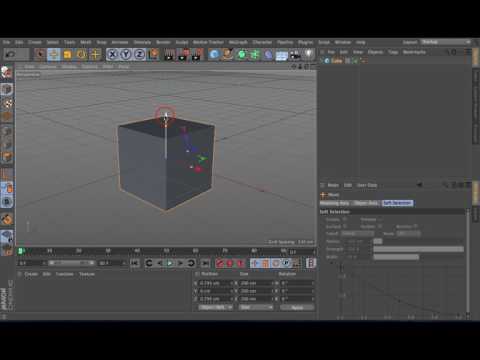Open the Objects menu in Object Manager
Screen dimensions: 480x360
tap(375, 52)
